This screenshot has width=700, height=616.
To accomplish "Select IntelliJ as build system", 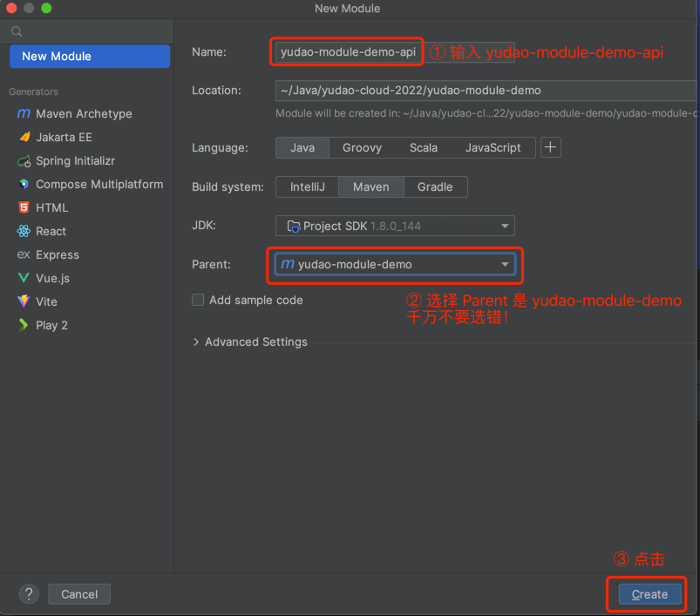I will point(308,186).
